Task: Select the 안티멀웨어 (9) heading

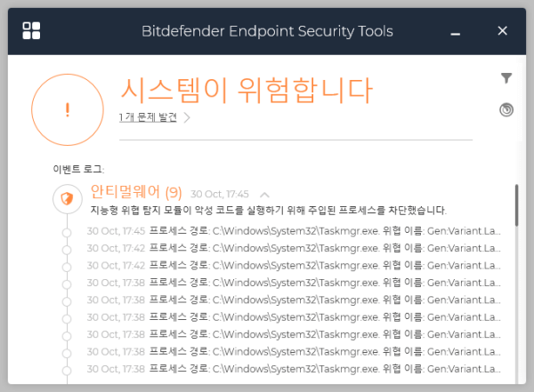Action: coord(136,192)
